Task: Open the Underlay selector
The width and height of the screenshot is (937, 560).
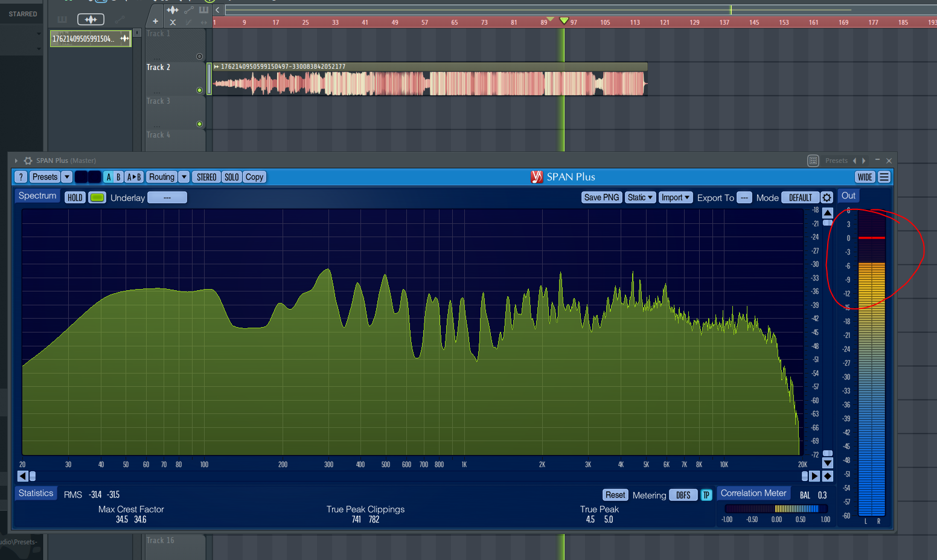Action: (x=167, y=197)
